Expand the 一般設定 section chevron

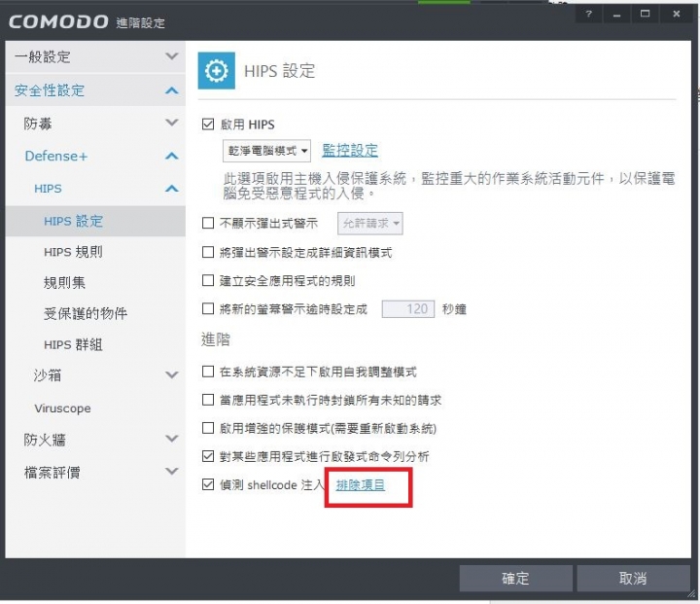[172, 56]
